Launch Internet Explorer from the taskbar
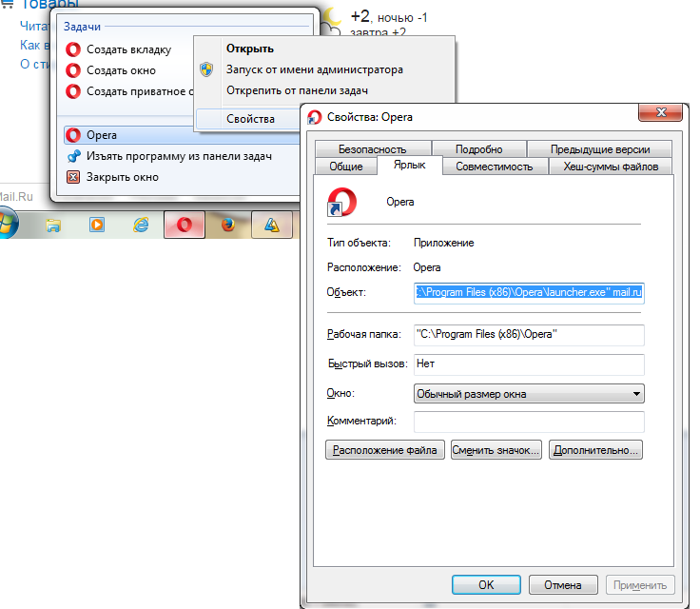Screen dimensions: 700x609 [x=141, y=225]
